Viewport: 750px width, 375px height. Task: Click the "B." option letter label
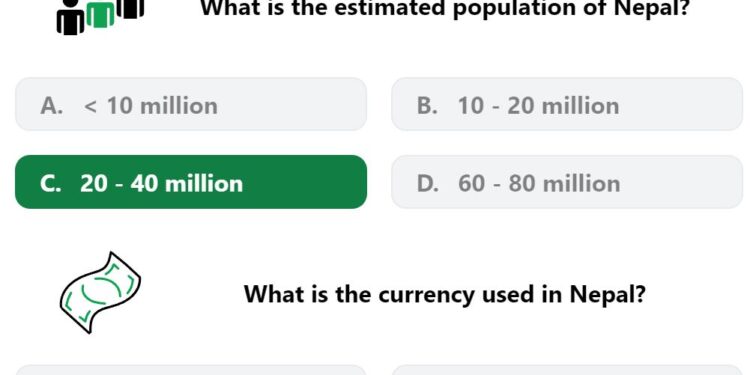coord(428,106)
